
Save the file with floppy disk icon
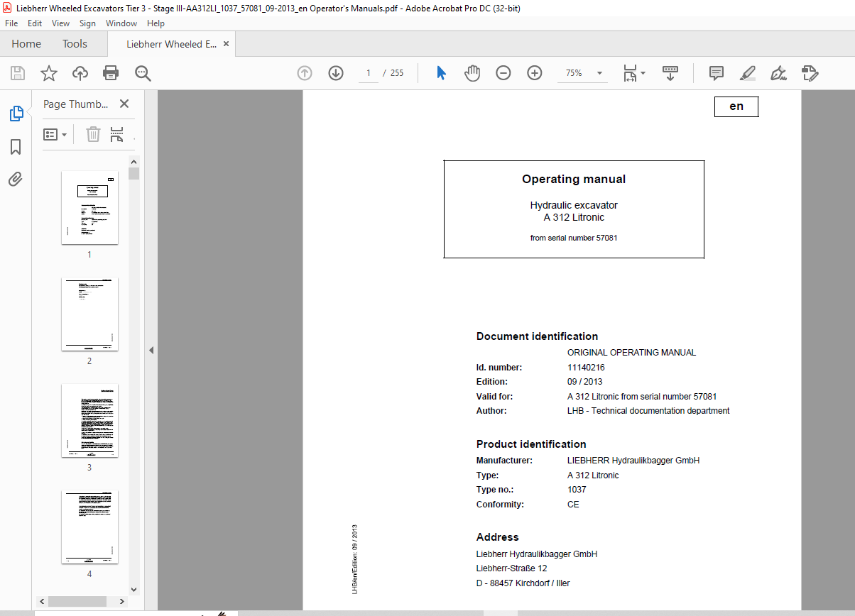click(18, 73)
